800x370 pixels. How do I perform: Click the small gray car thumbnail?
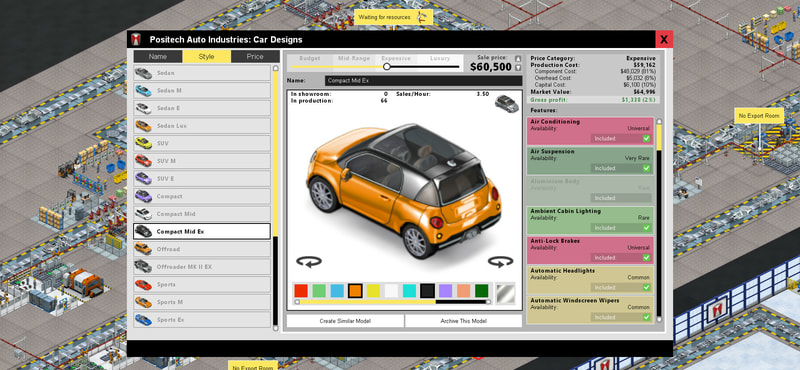tap(506, 104)
